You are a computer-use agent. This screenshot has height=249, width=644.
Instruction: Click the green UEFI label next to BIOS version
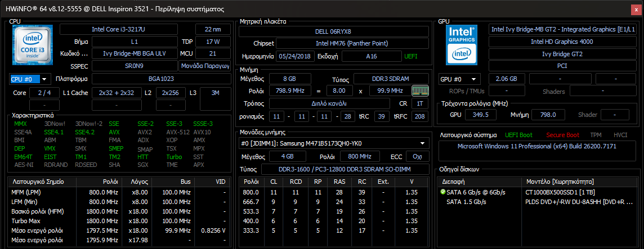(411, 56)
